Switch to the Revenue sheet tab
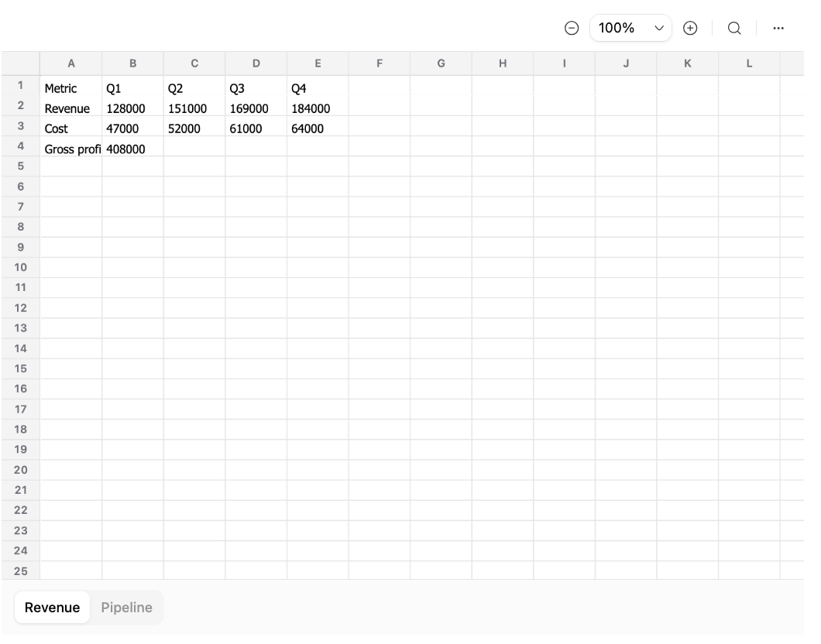 click(53, 608)
